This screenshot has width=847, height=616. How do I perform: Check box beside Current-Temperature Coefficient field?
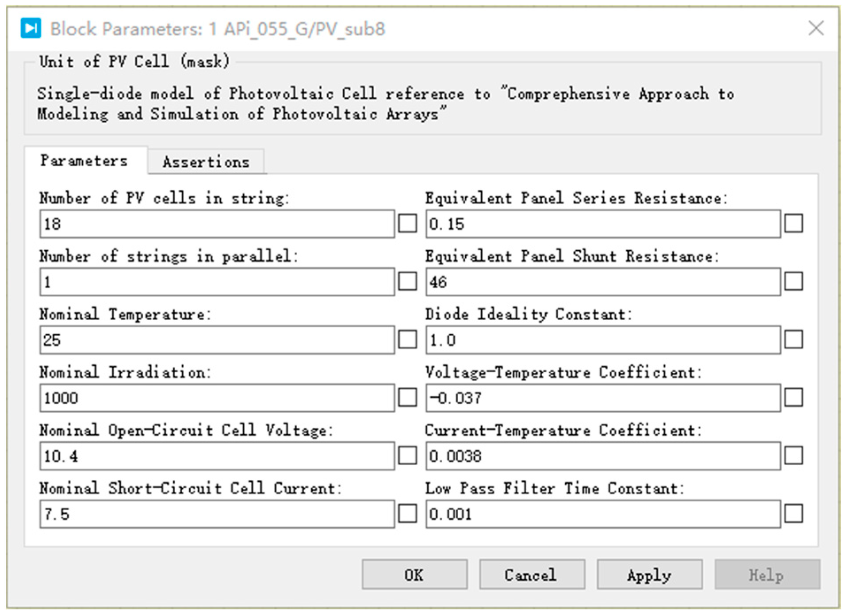(793, 456)
